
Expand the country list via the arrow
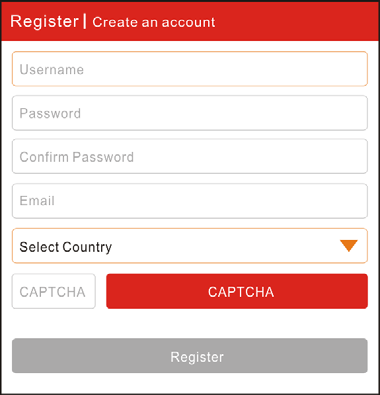click(349, 246)
